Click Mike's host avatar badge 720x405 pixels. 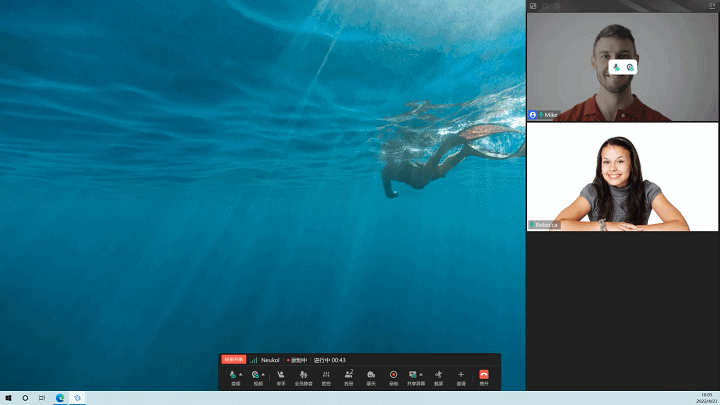[533, 115]
